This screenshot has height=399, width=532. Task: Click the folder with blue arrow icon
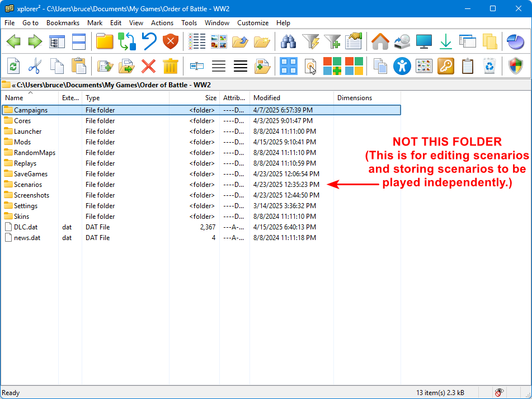[241, 42]
